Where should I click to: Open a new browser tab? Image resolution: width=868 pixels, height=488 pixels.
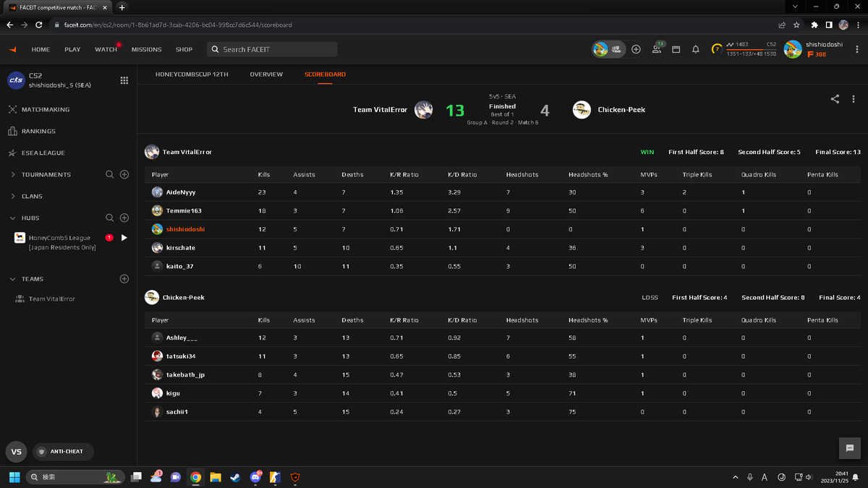click(x=122, y=7)
